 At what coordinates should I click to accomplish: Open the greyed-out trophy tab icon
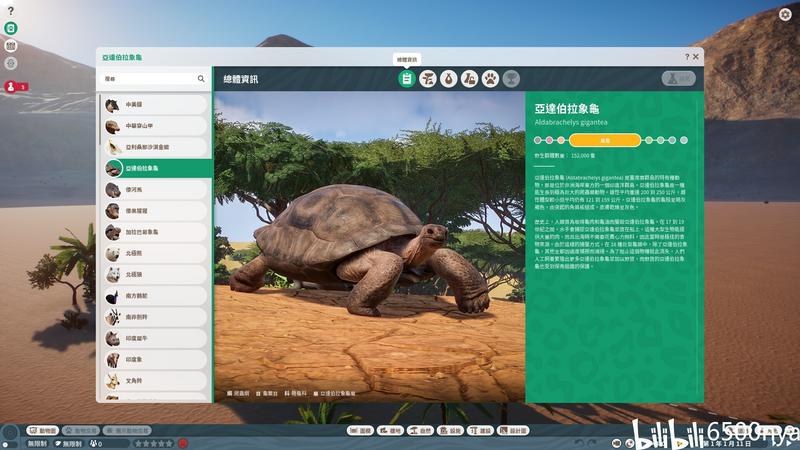(x=511, y=79)
